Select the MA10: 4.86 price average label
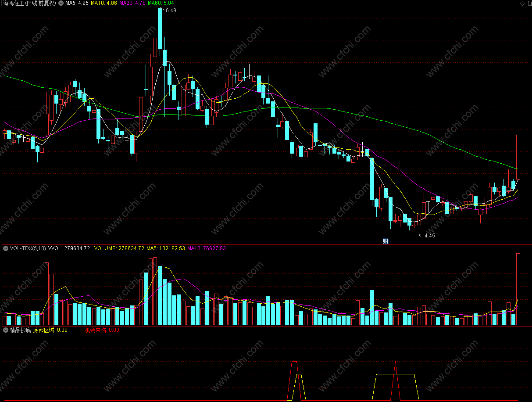 pos(104,3)
